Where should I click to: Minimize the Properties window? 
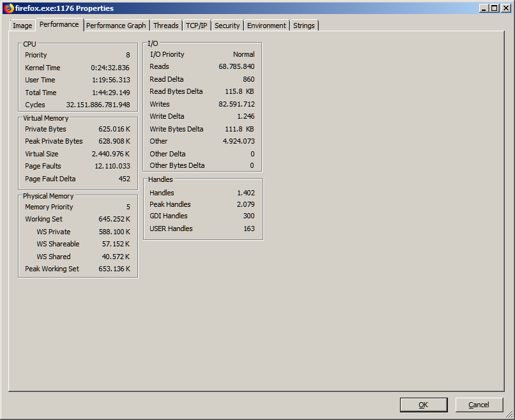tap(483, 8)
